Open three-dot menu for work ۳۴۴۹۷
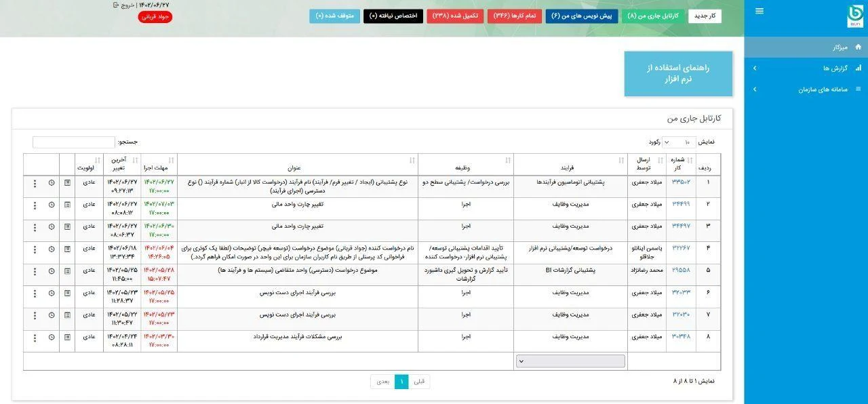The width and height of the screenshot is (868, 404). [x=35, y=227]
